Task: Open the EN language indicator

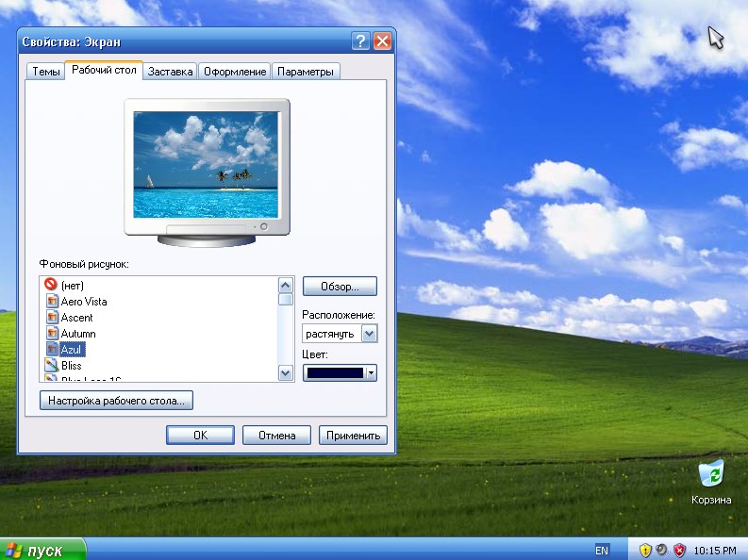Action: click(602, 551)
